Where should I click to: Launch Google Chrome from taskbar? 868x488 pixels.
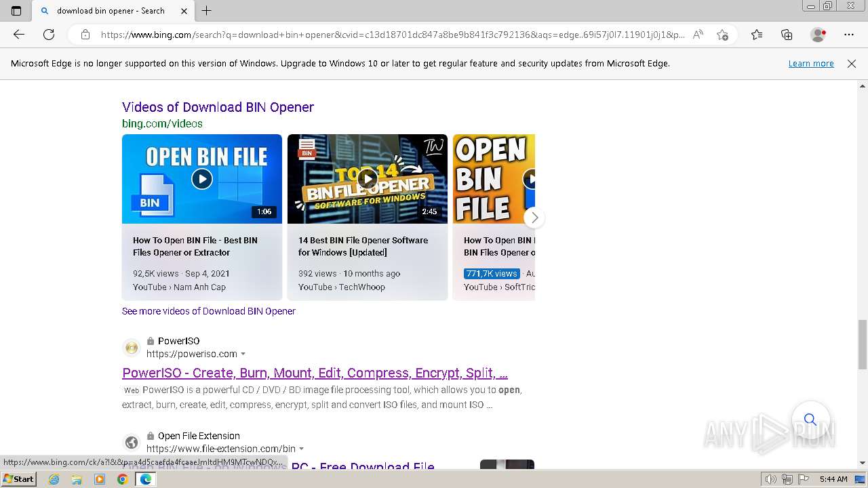pos(122,479)
